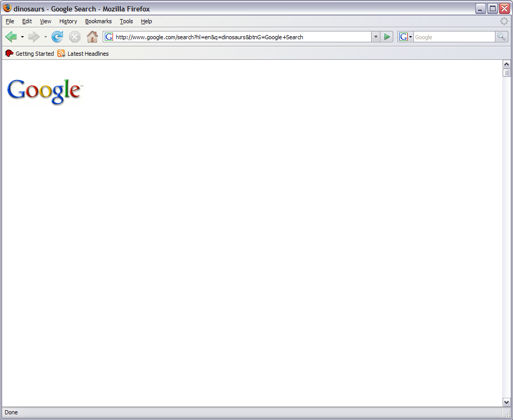Click the Forward arrow button

(x=34, y=37)
